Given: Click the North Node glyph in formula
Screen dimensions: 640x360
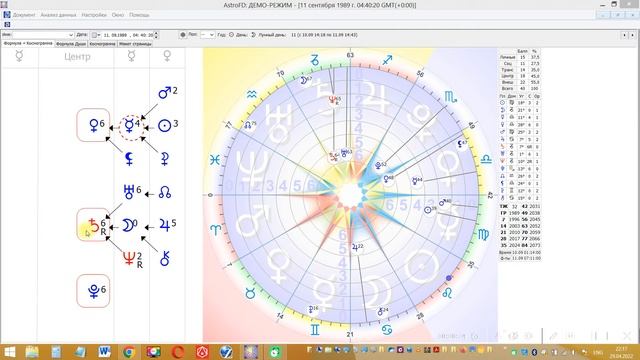Looking at the screenshot, I should [164, 192].
